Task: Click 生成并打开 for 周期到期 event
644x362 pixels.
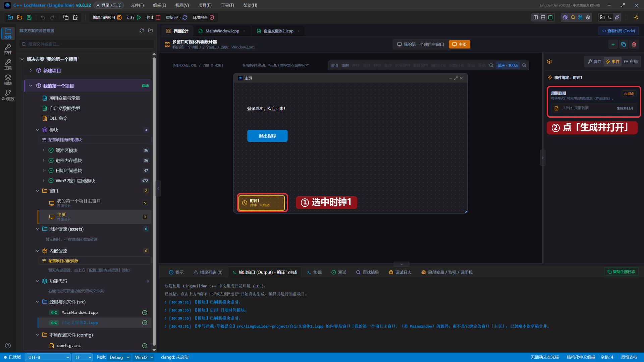Action: click(x=625, y=108)
